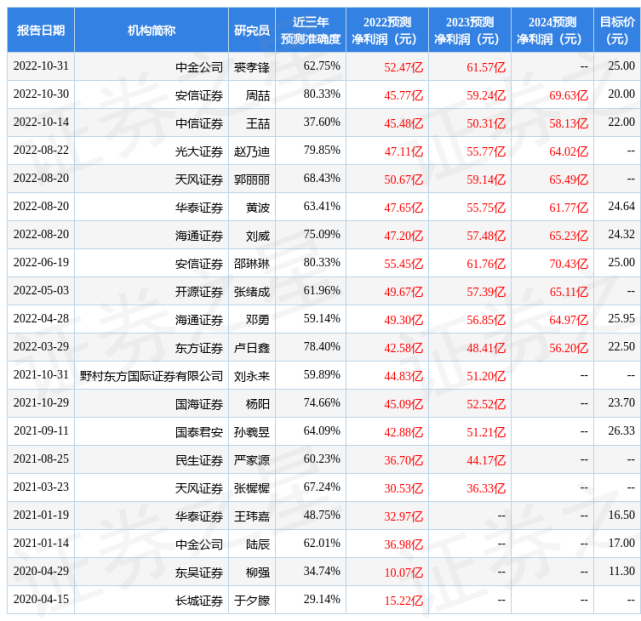This screenshot has width=641, height=621.
Task: Click the 36.98亿 profit forecast
Action: coord(403,545)
